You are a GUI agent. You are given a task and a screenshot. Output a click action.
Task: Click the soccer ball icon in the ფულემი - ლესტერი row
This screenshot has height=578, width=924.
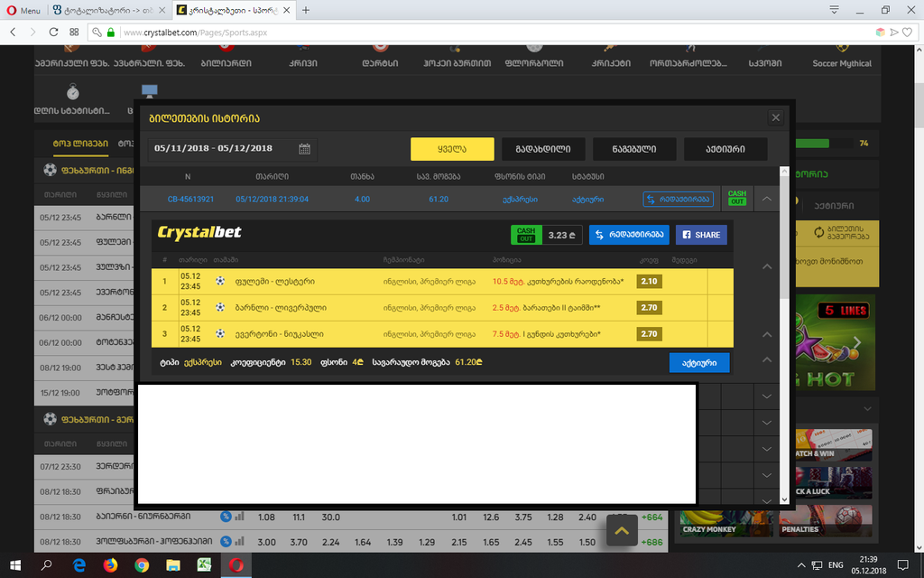point(220,281)
